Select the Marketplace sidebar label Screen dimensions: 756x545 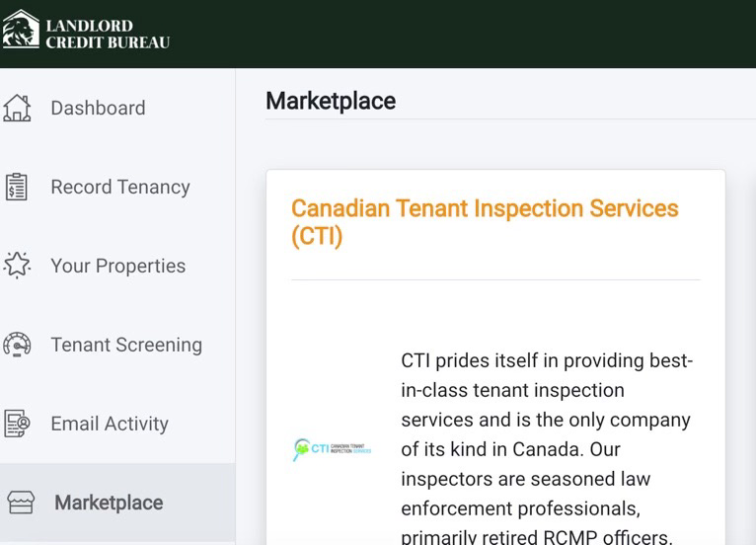point(109,503)
